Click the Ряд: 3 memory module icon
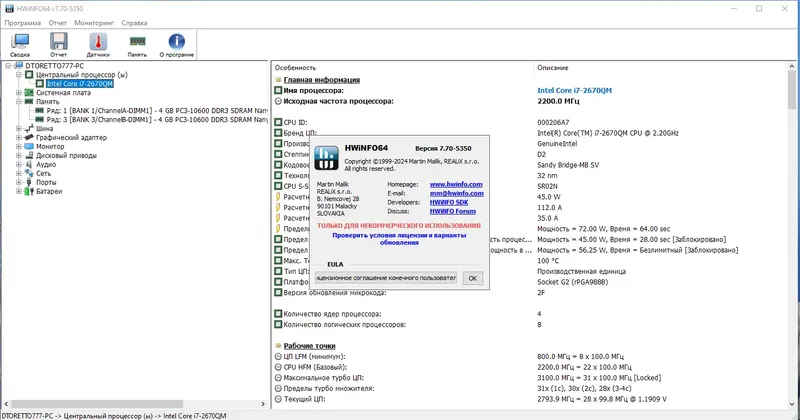The image size is (800, 420). point(39,119)
